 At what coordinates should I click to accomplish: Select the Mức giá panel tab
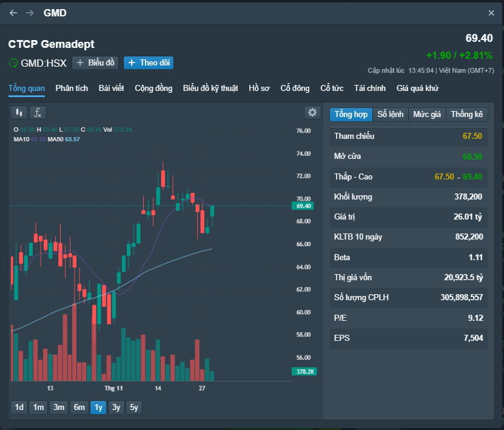coord(427,115)
